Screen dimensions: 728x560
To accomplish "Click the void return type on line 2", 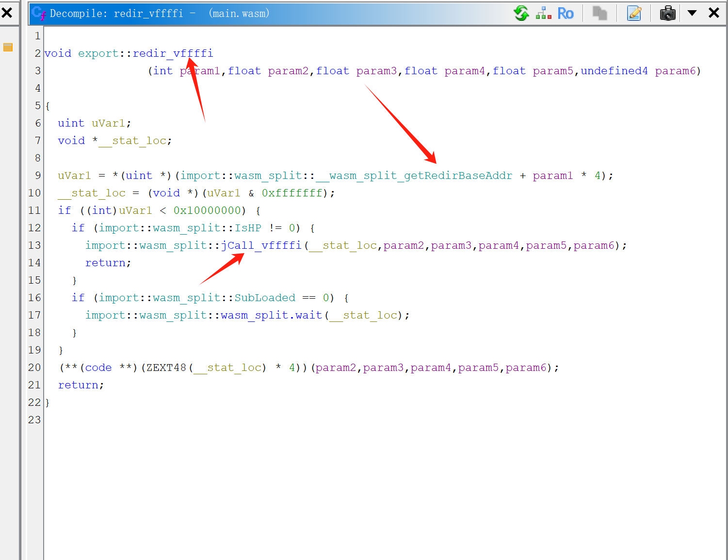I will (58, 53).
